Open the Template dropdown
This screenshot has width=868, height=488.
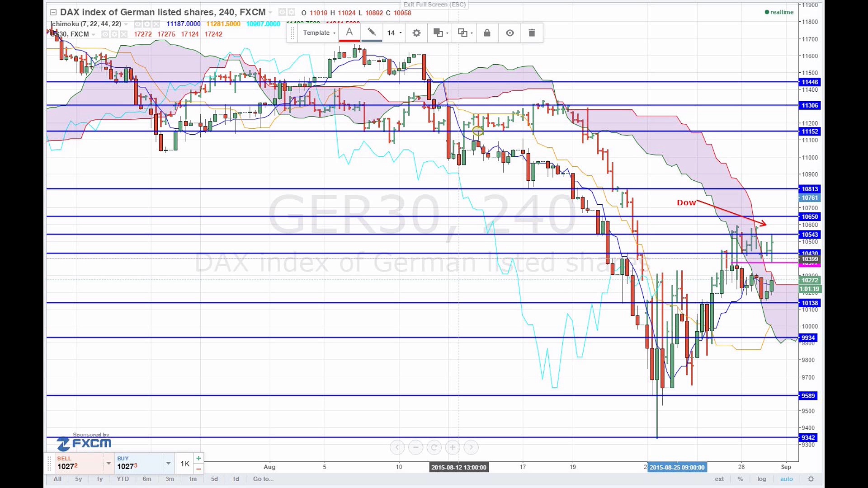click(319, 33)
